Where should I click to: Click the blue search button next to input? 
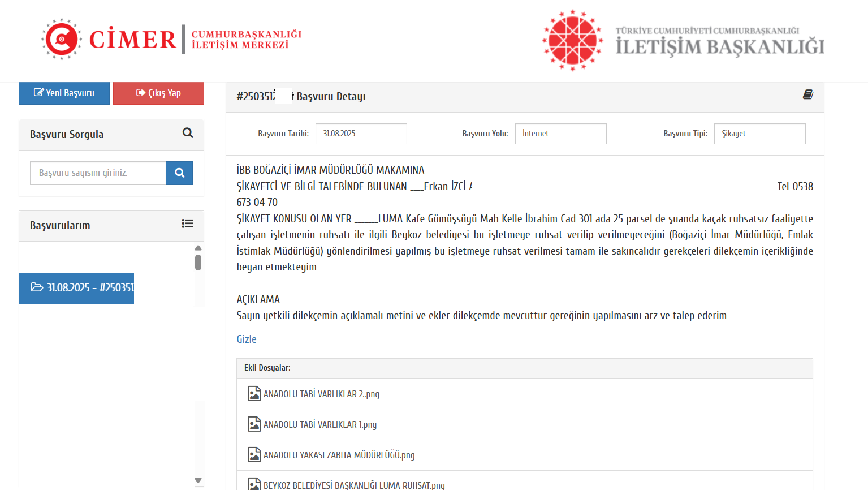point(179,173)
